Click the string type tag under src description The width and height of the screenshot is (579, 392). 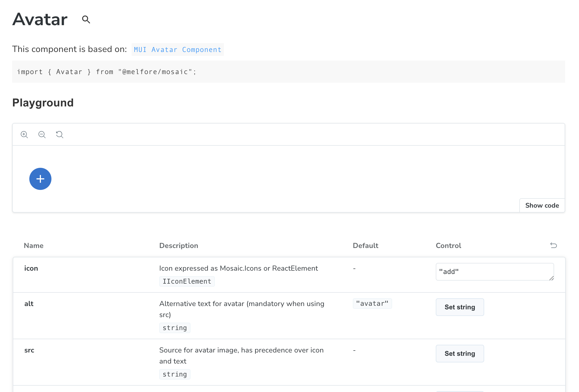[175, 374]
